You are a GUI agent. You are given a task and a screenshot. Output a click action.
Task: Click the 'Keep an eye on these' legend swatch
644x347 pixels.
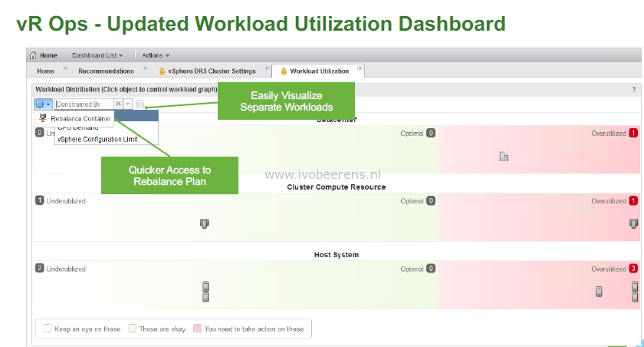click(48, 328)
